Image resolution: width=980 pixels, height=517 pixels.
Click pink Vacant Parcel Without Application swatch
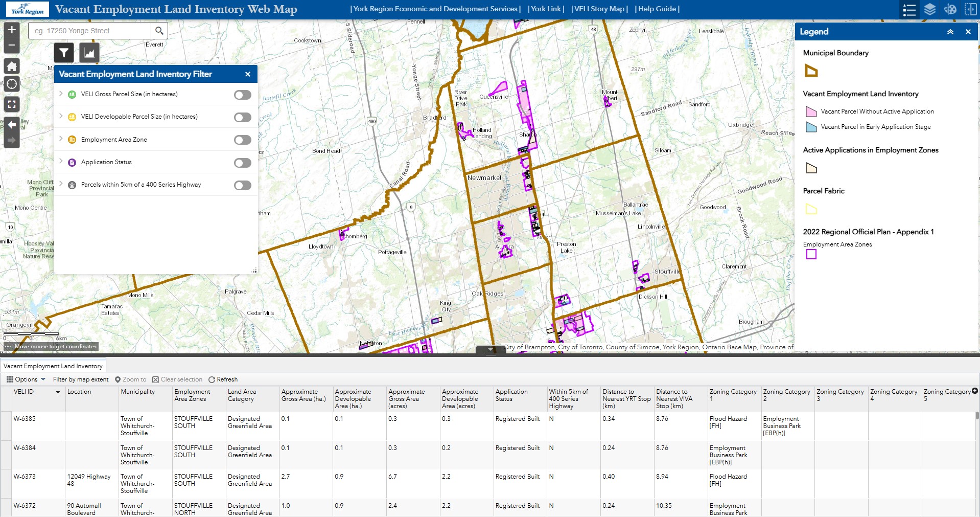click(811, 111)
